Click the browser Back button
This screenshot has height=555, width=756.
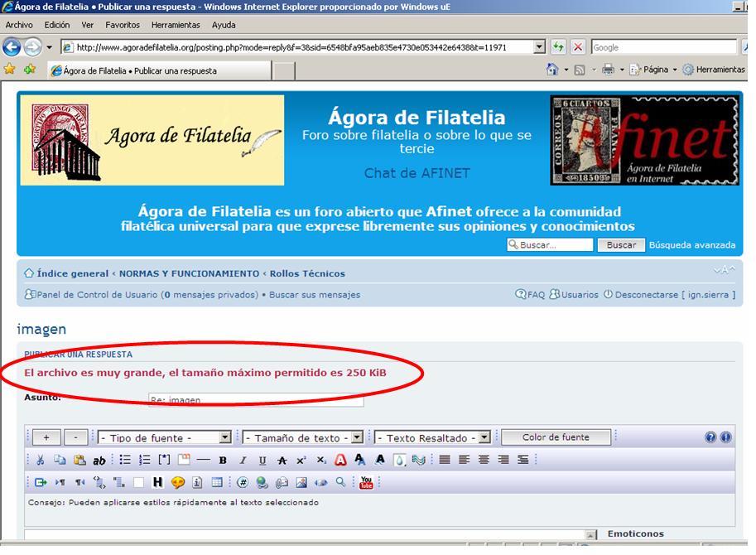12,47
